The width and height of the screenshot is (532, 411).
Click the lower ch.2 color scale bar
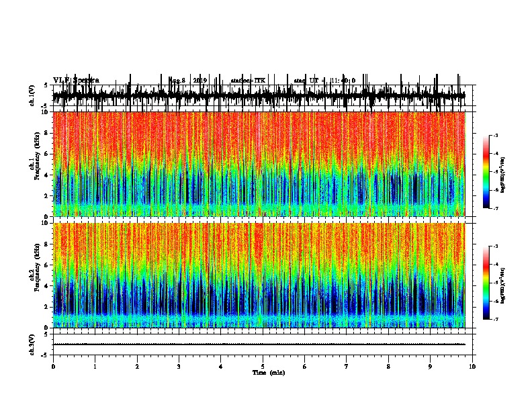pyautogui.click(x=486, y=283)
